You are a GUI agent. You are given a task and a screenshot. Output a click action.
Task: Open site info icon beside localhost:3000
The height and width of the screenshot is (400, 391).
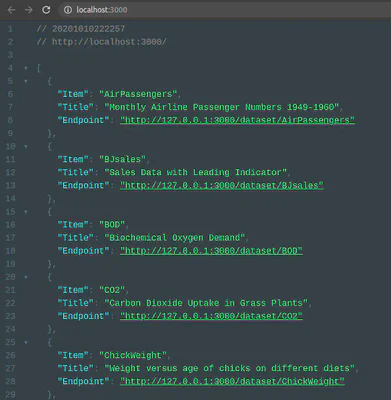[68, 10]
